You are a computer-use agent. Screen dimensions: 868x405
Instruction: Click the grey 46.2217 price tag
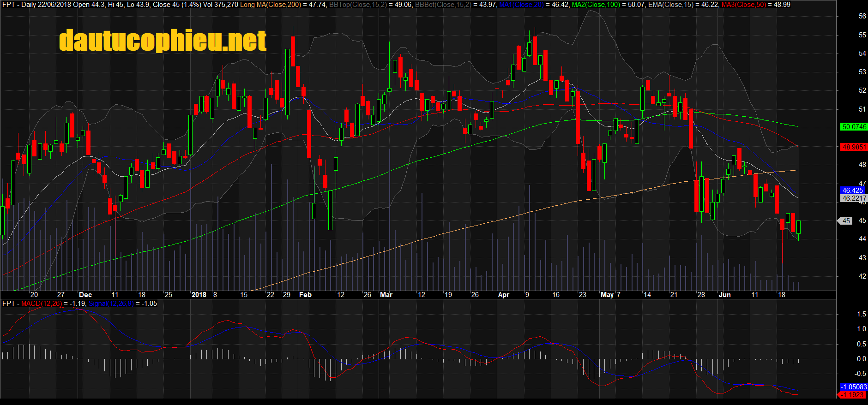click(854, 198)
